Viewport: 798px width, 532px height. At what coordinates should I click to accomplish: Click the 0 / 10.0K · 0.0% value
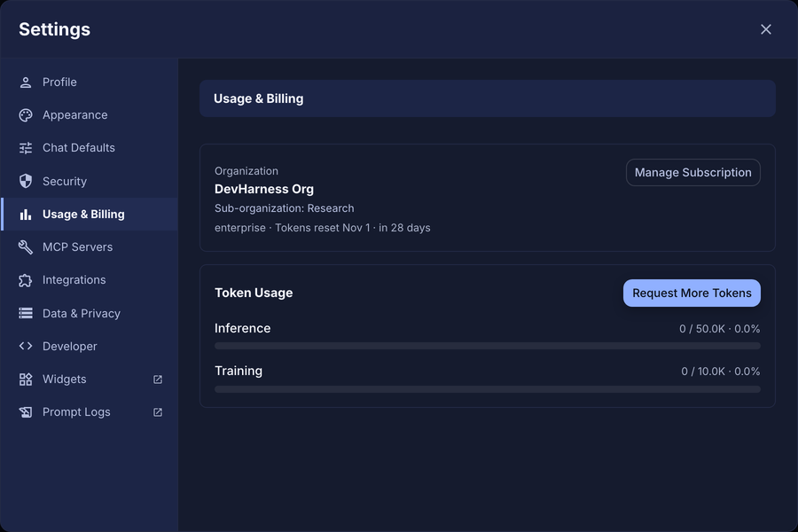tap(720, 372)
